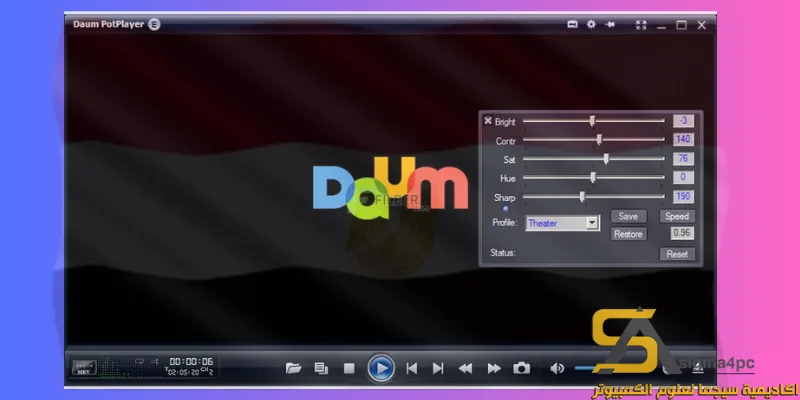
Task: Fast forward using the double right arrows
Action: tap(494, 368)
